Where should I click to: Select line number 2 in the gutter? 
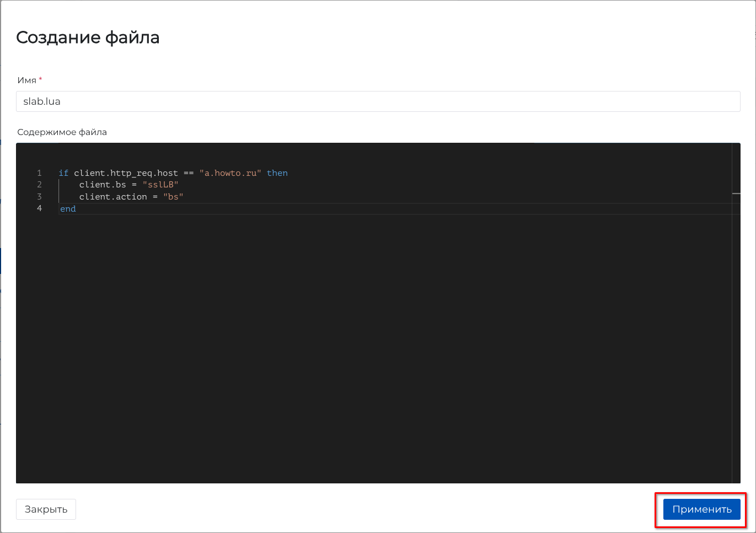tap(39, 185)
